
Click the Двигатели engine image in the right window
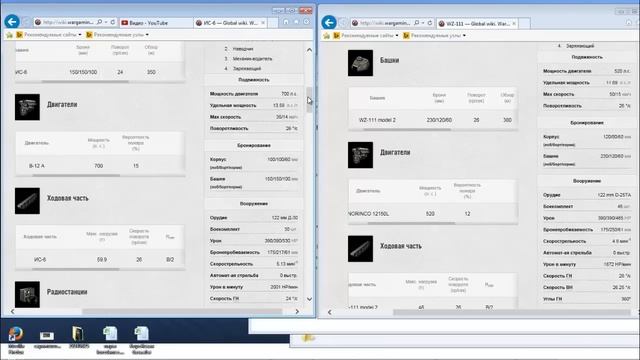tap(360, 155)
